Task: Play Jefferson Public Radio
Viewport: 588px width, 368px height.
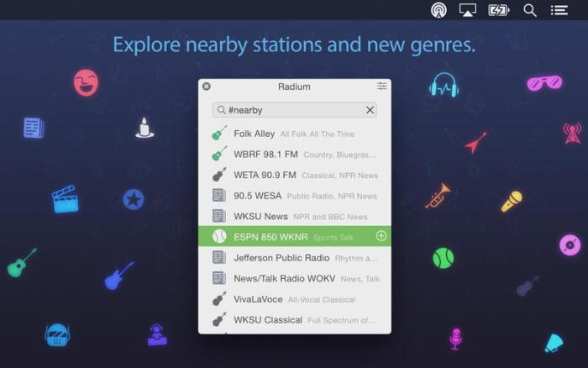Action: pyautogui.click(x=294, y=258)
